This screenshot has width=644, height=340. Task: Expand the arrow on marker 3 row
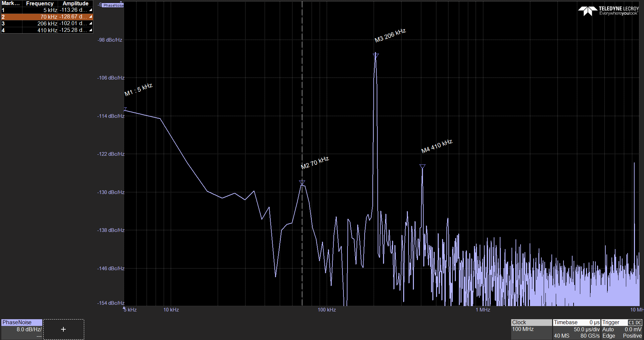pos(91,23)
